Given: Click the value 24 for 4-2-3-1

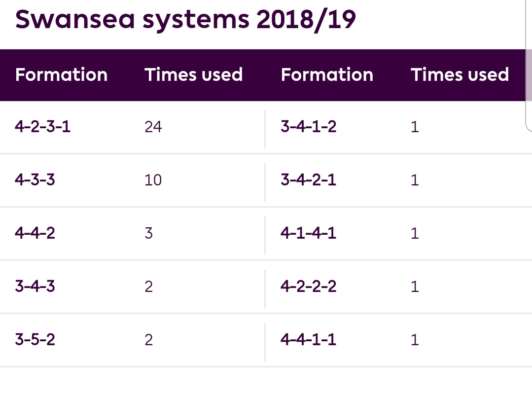Looking at the screenshot, I should tap(153, 127).
